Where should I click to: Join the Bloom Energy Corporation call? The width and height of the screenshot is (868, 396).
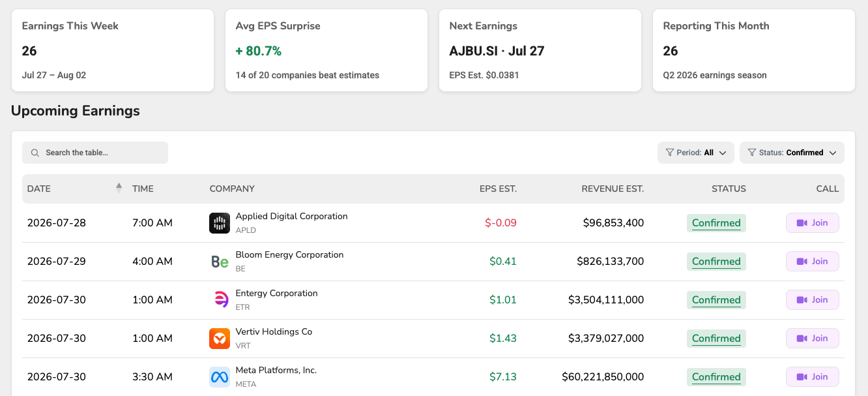point(812,262)
